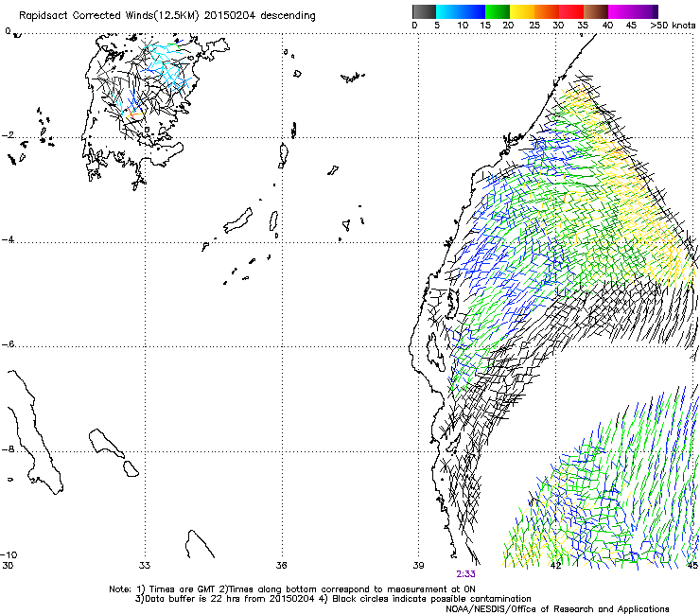
Task: Click the longitude label '33'
Action: coord(145,566)
